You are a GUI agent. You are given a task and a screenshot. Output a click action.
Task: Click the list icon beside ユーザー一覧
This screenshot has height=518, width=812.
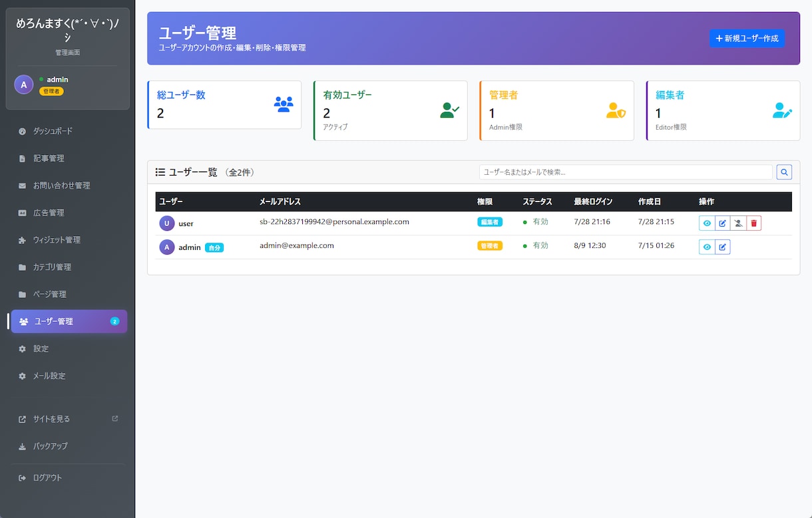160,172
